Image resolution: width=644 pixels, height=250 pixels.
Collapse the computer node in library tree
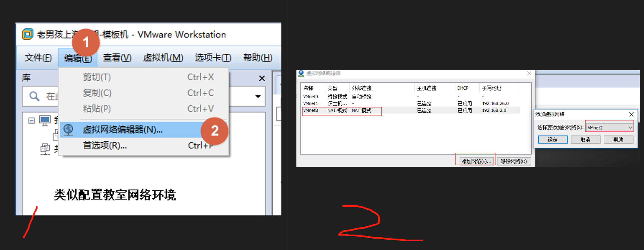[32, 120]
